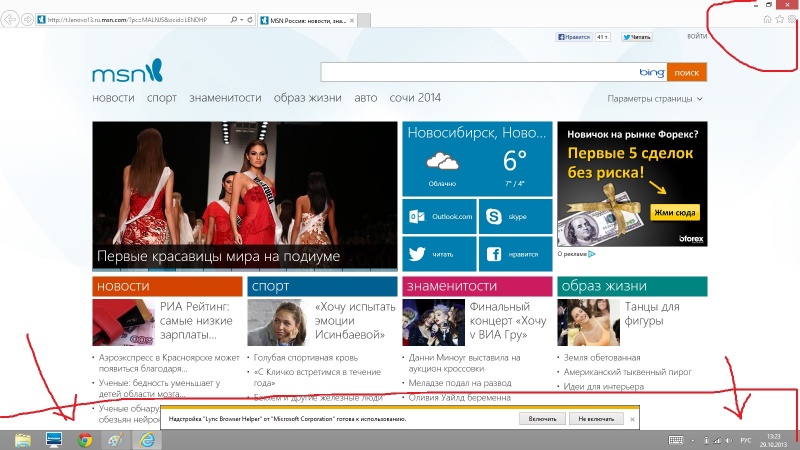The image size is (800, 450).
Task: Click 'Не включать' in the add-on notification
Action: point(596,419)
